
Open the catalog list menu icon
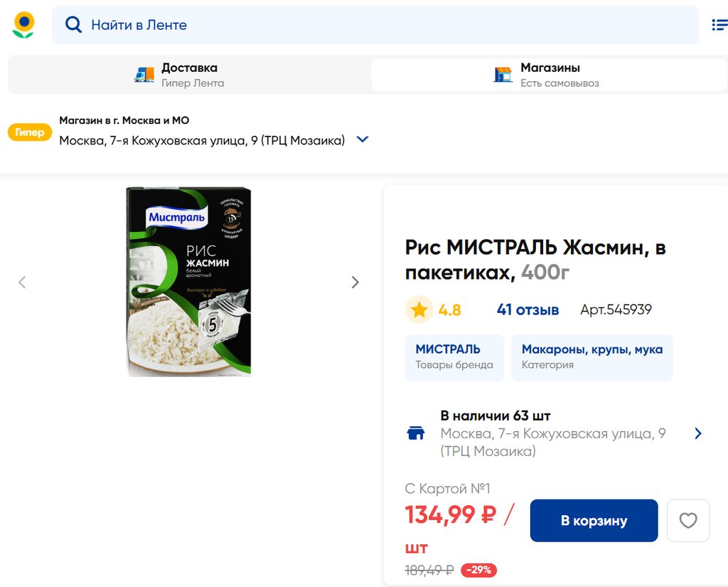pos(719,25)
